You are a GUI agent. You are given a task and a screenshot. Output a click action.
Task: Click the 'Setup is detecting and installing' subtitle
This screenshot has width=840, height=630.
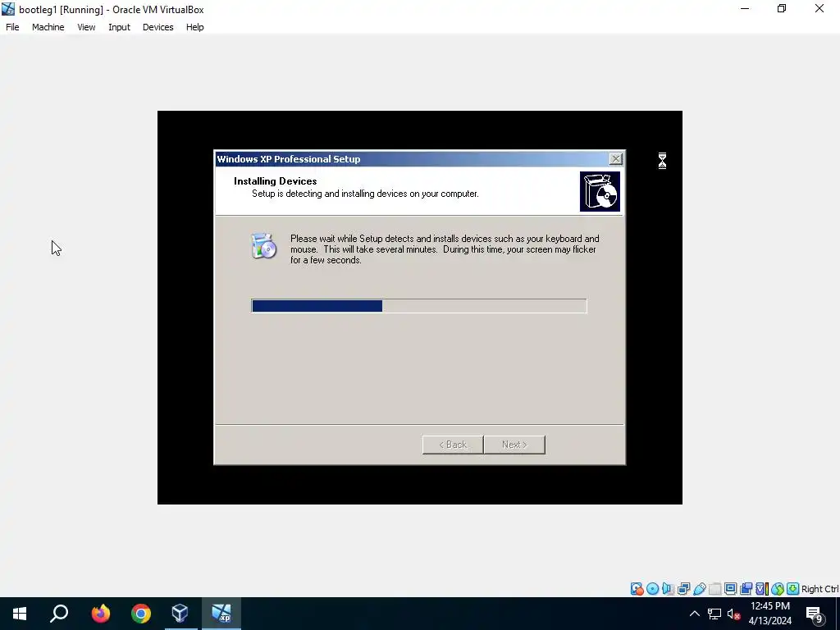365,194
